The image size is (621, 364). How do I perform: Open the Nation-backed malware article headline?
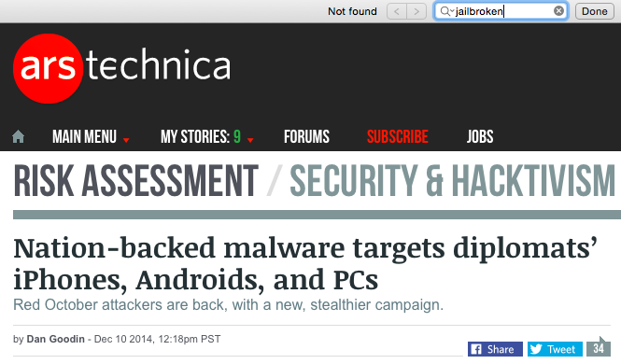point(305,264)
